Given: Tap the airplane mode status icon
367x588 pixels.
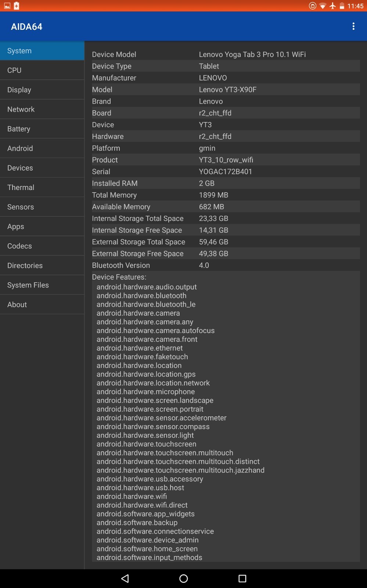Looking at the screenshot, I should tap(332, 6).
